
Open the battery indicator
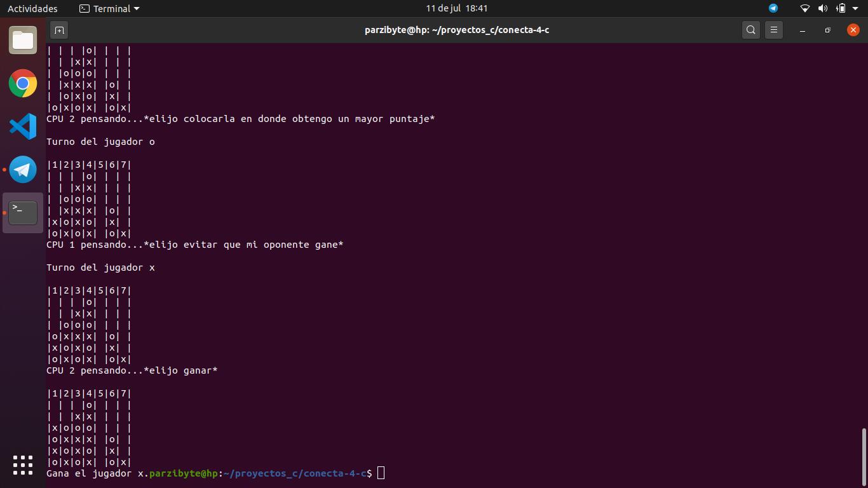click(x=841, y=8)
